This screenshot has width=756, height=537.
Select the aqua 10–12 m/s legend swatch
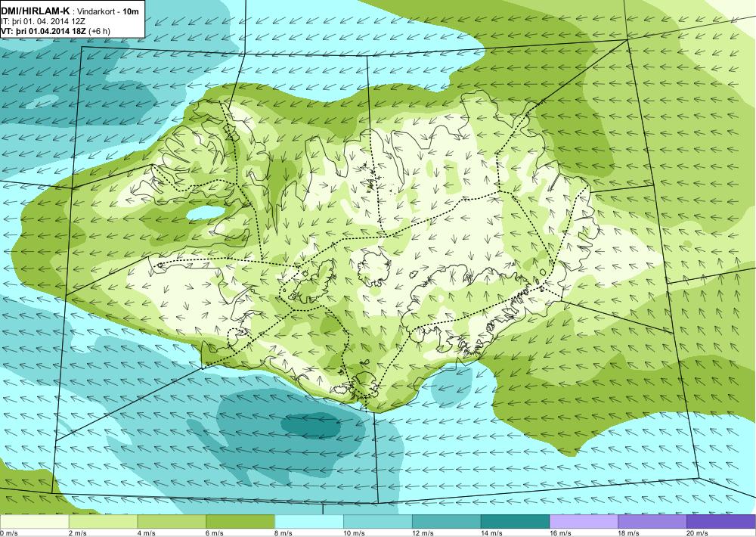377,522
